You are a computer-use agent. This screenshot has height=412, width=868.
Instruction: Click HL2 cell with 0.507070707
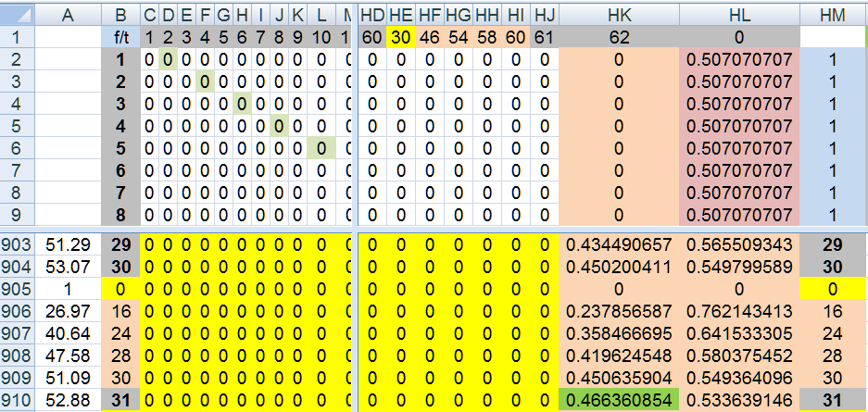click(739, 59)
